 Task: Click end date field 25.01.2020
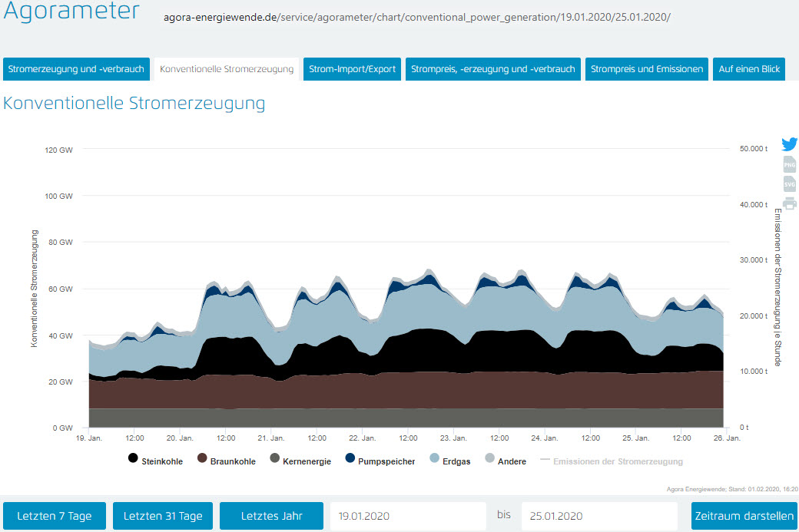[x=599, y=516]
